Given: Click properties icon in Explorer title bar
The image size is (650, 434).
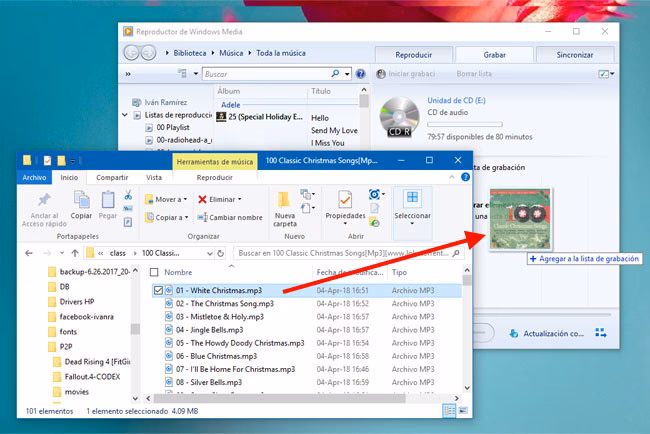Looking at the screenshot, I should (x=48, y=160).
